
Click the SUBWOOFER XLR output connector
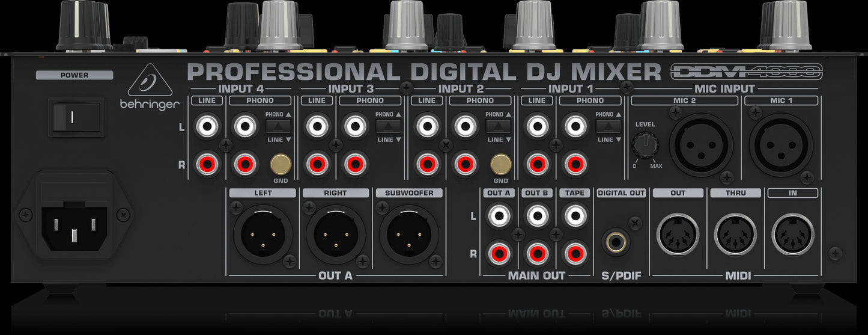[408, 234]
